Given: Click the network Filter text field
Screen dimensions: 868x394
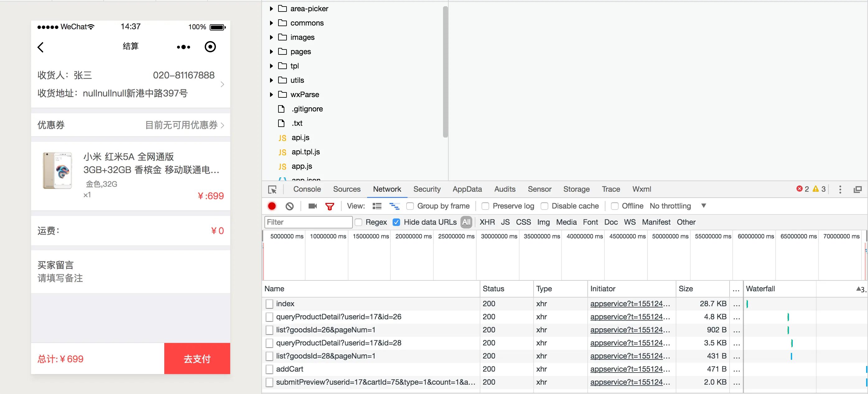Looking at the screenshot, I should (308, 222).
